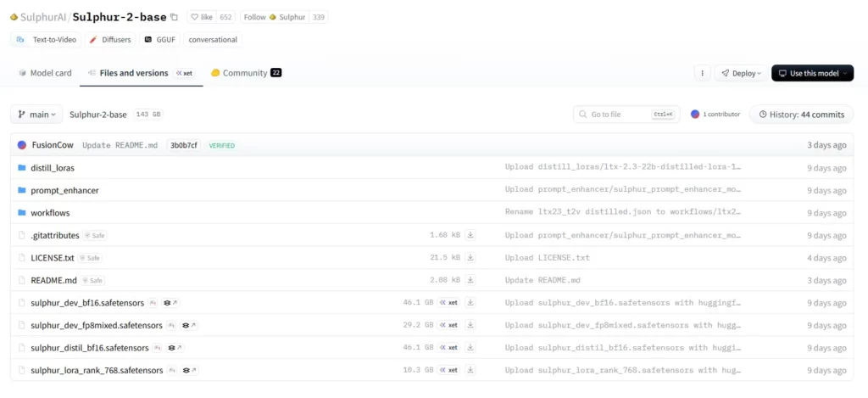
Task: Download the .gitattributes file
Action: pyautogui.click(x=470, y=235)
